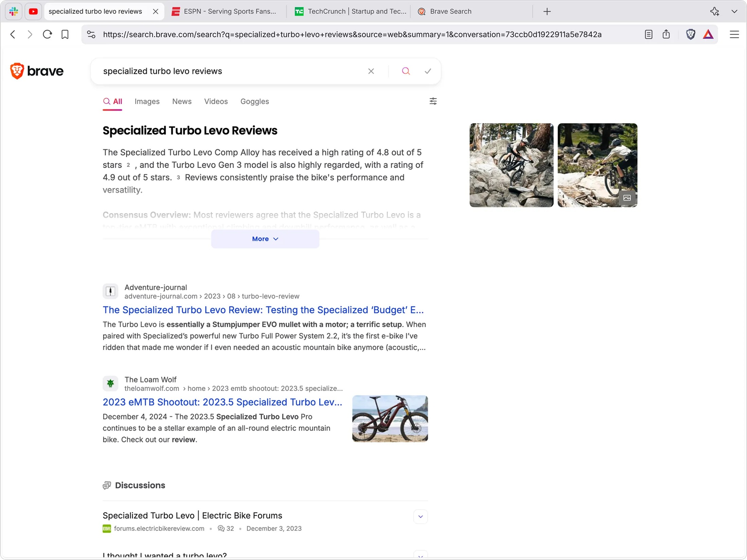The height and width of the screenshot is (560, 747).
Task: Reload the current page
Action: (47, 34)
